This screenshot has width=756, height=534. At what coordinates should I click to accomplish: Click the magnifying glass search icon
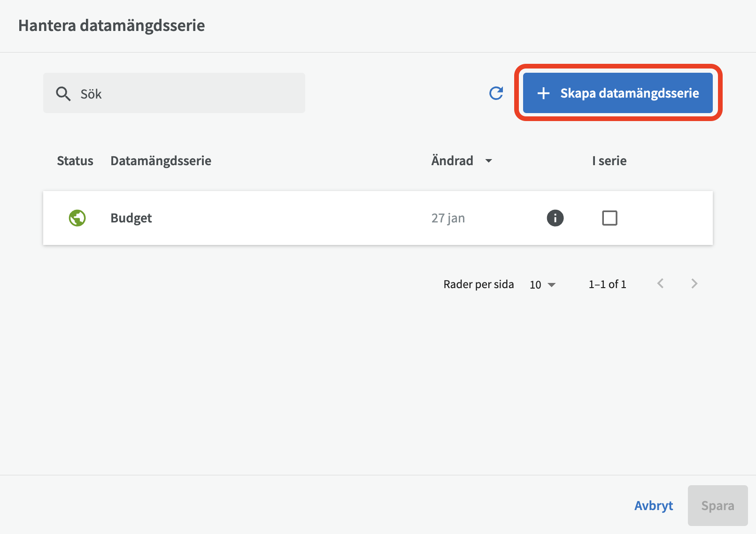[63, 94]
